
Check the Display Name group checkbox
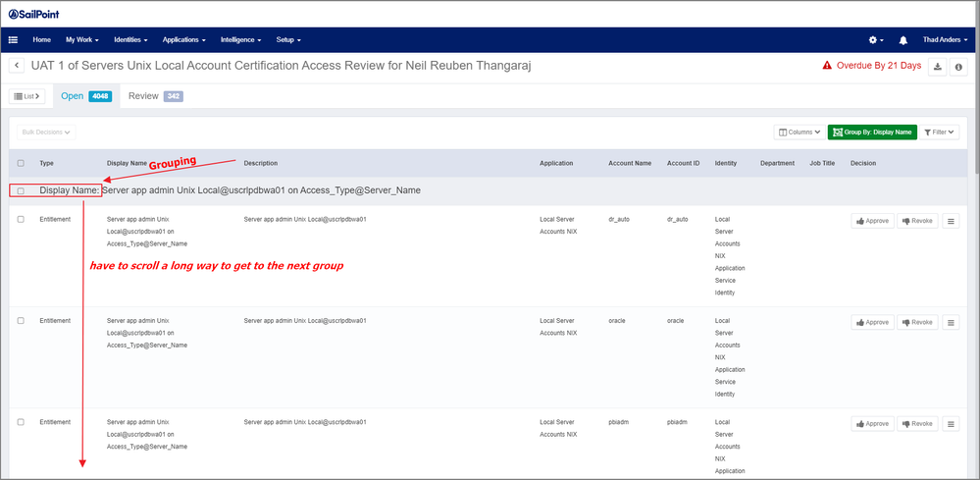click(x=21, y=190)
